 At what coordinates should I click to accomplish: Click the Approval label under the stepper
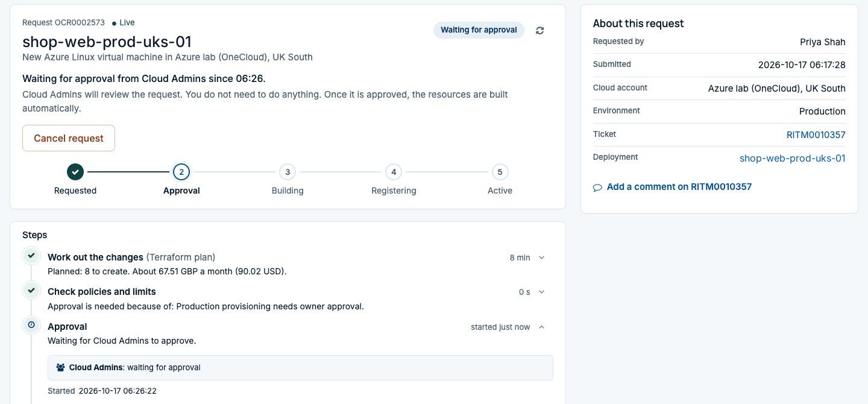click(x=181, y=191)
